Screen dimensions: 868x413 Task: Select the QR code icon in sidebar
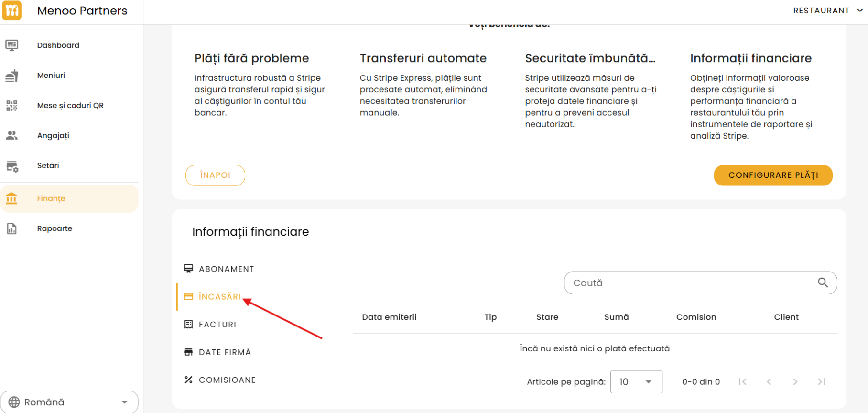[x=12, y=106]
